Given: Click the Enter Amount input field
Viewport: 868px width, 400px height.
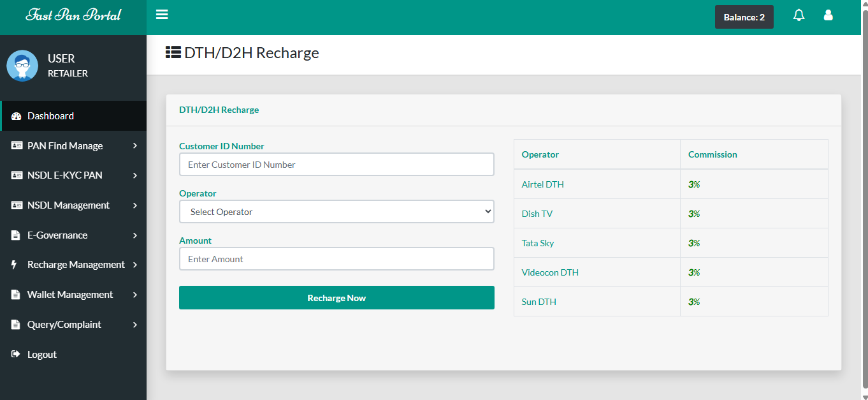Looking at the screenshot, I should click(336, 259).
